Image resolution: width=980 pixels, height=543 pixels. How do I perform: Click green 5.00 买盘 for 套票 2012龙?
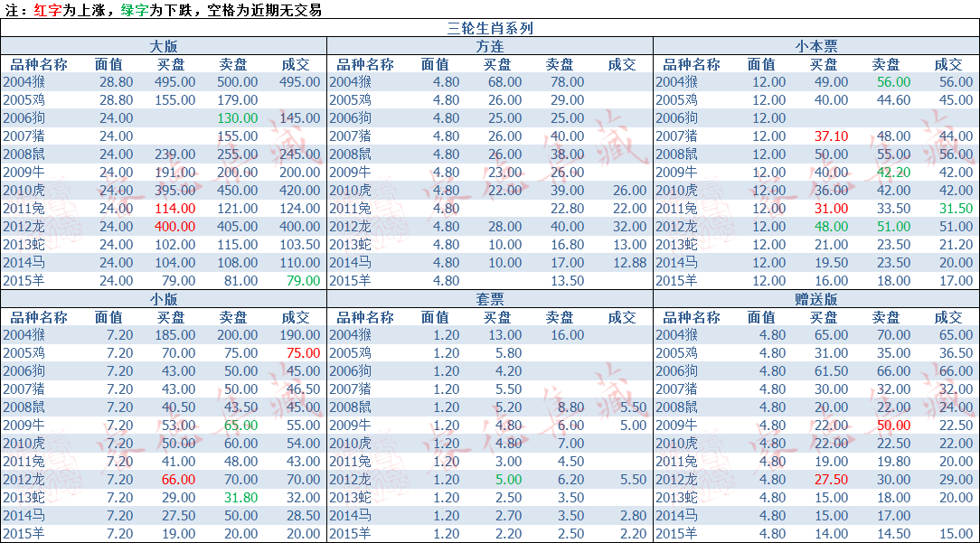click(508, 481)
